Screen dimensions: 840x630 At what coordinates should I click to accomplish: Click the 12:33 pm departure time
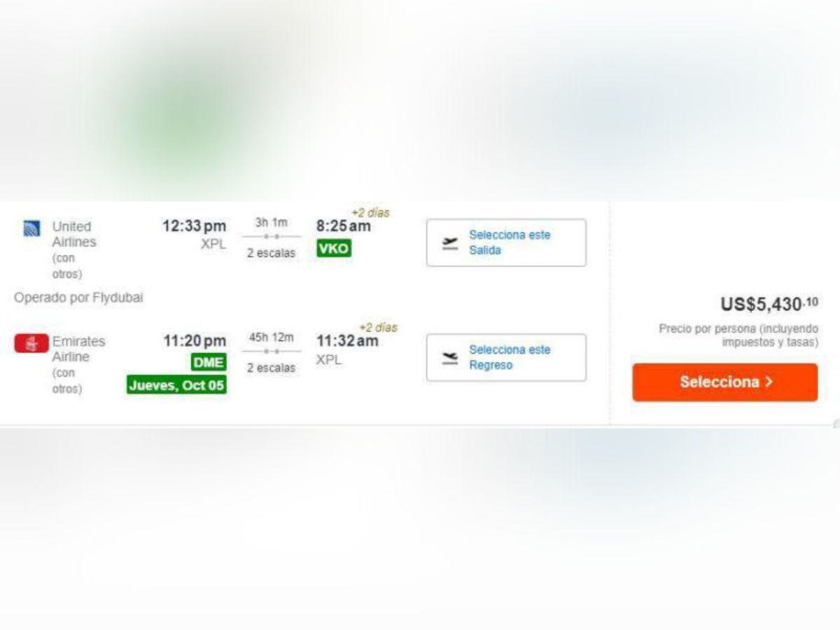(x=195, y=226)
